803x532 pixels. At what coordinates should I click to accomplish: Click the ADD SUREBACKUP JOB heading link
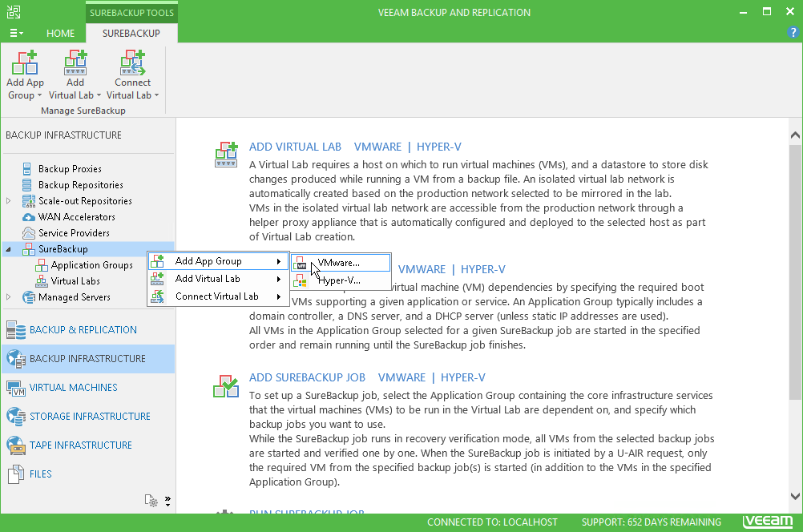coord(307,378)
